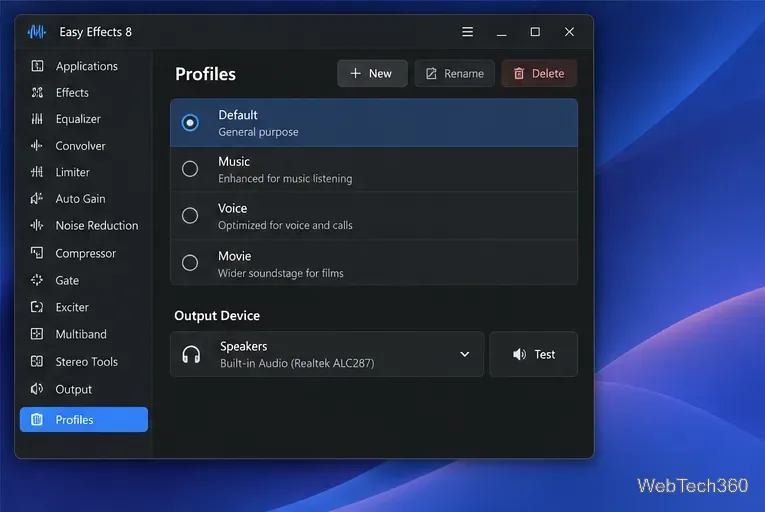Delete the selected profile
This screenshot has height=512, width=765.
tap(539, 73)
